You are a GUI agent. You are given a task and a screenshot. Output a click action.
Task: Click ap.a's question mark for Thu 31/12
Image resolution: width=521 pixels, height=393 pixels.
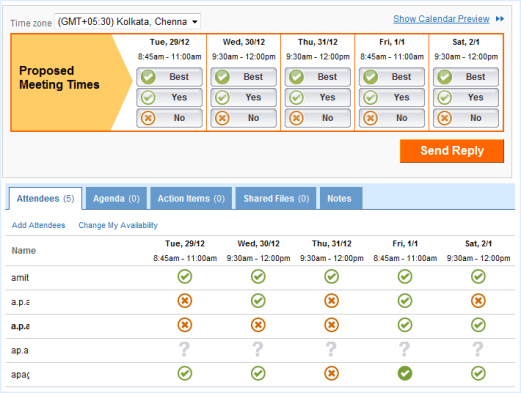[331, 349]
